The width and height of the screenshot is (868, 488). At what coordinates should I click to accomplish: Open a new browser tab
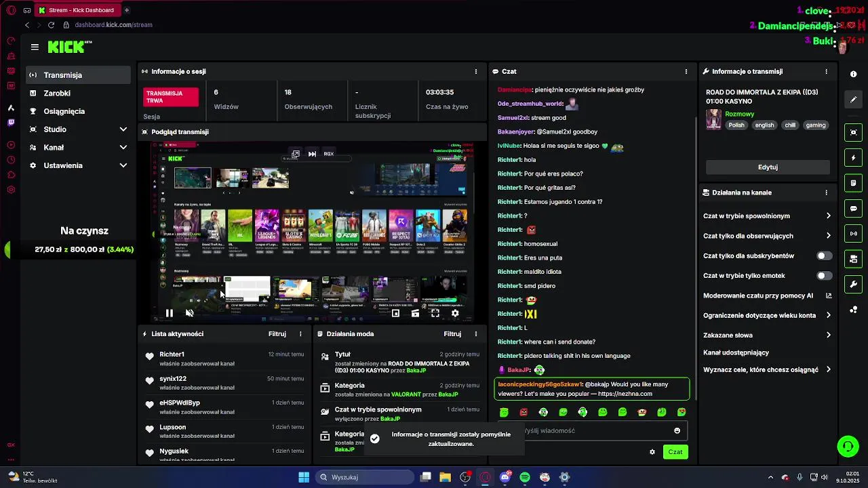click(127, 10)
